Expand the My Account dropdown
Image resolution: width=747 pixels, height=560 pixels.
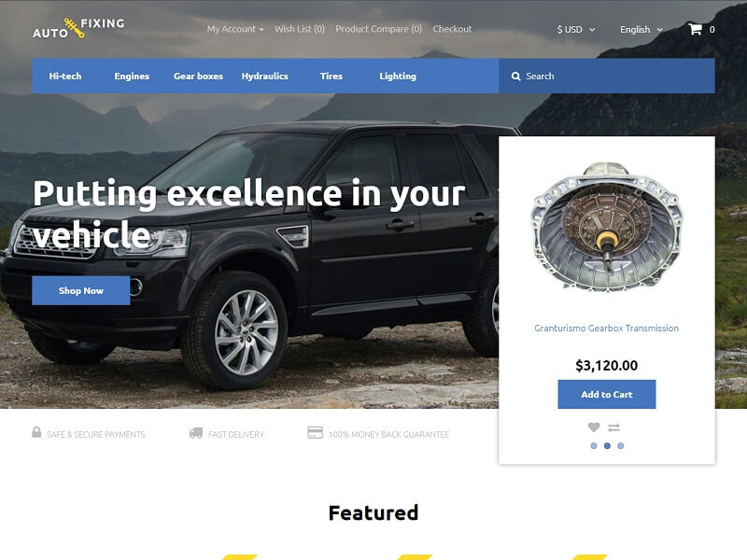coord(235,29)
